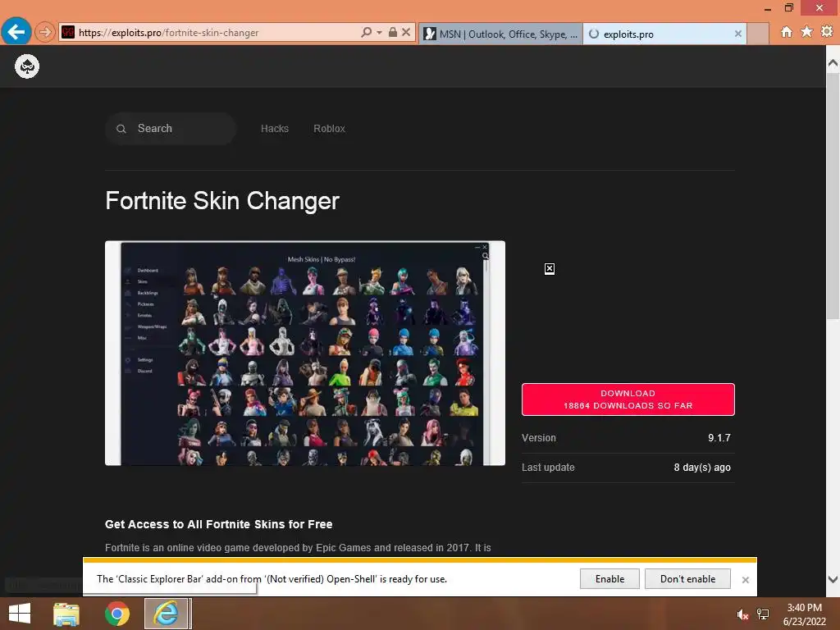Click the spade site logo
The height and width of the screenshot is (630, 840).
click(27, 66)
